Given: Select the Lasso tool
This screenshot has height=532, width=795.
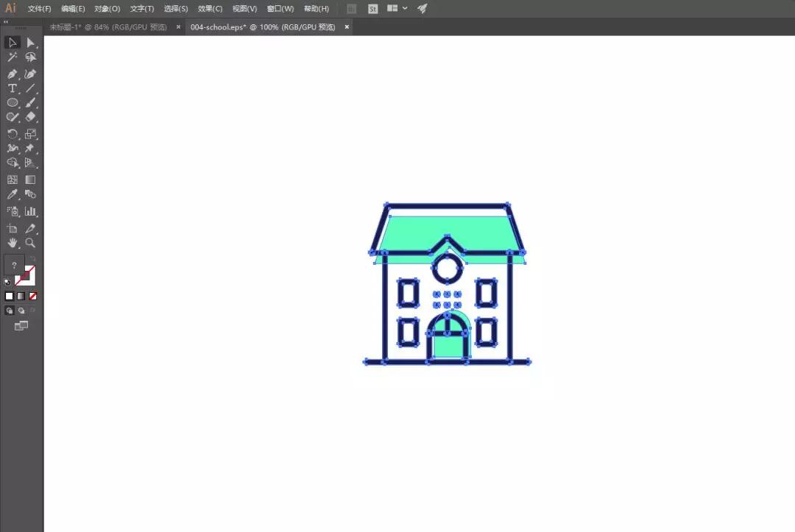Looking at the screenshot, I should [x=30, y=57].
